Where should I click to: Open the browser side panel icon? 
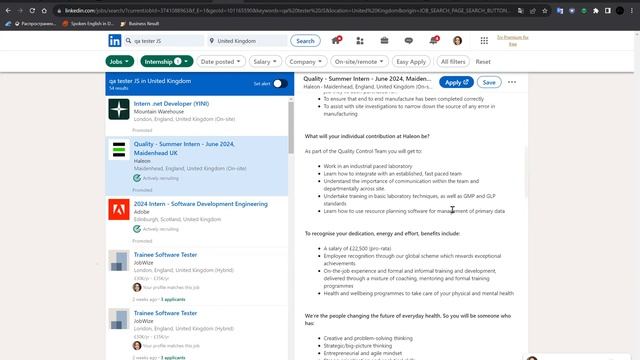(608, 11)
